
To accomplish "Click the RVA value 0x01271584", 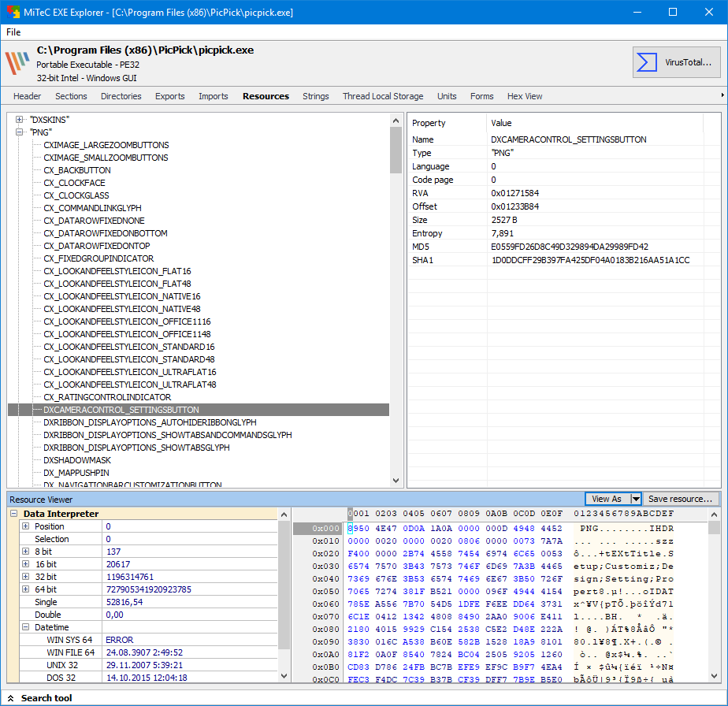I will (515, 193).
